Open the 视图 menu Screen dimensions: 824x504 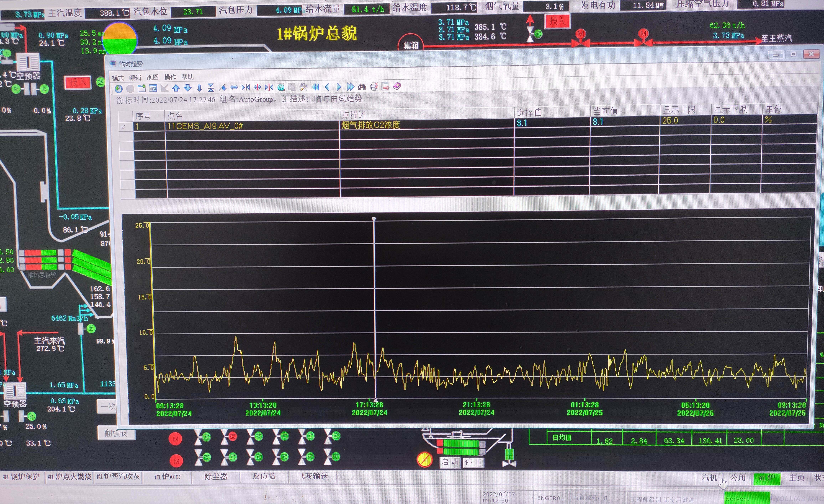153,77
